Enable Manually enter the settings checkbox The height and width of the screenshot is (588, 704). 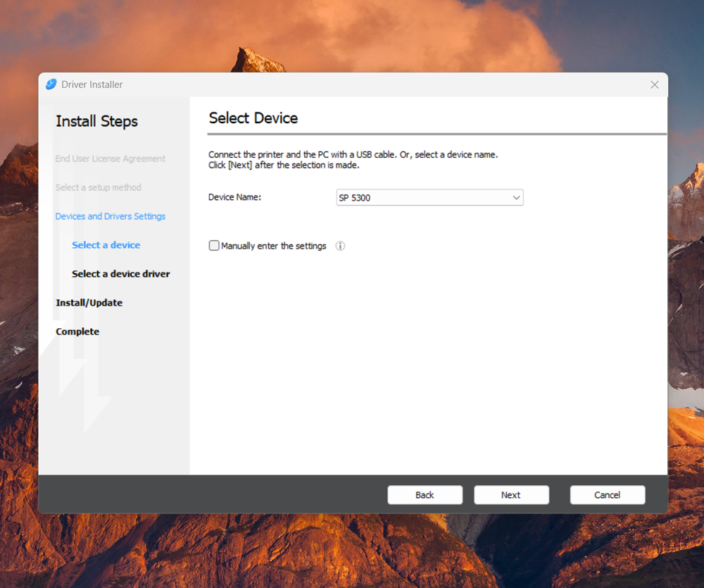point(214,245)
